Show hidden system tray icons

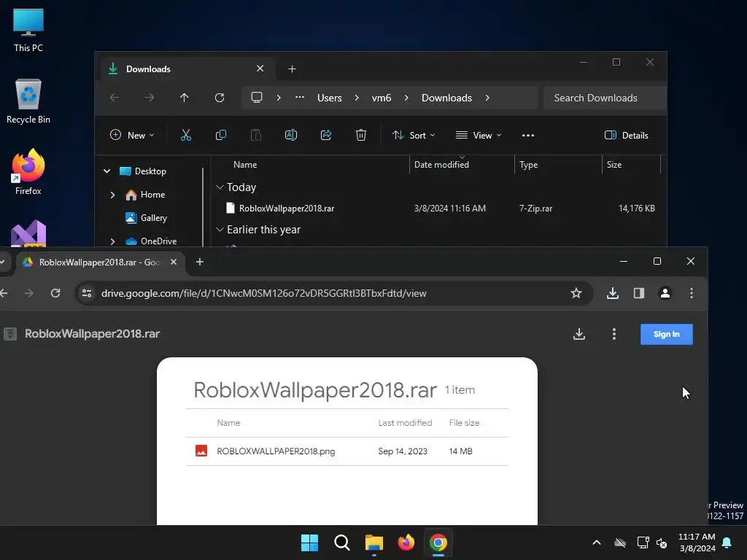(596, 542)
